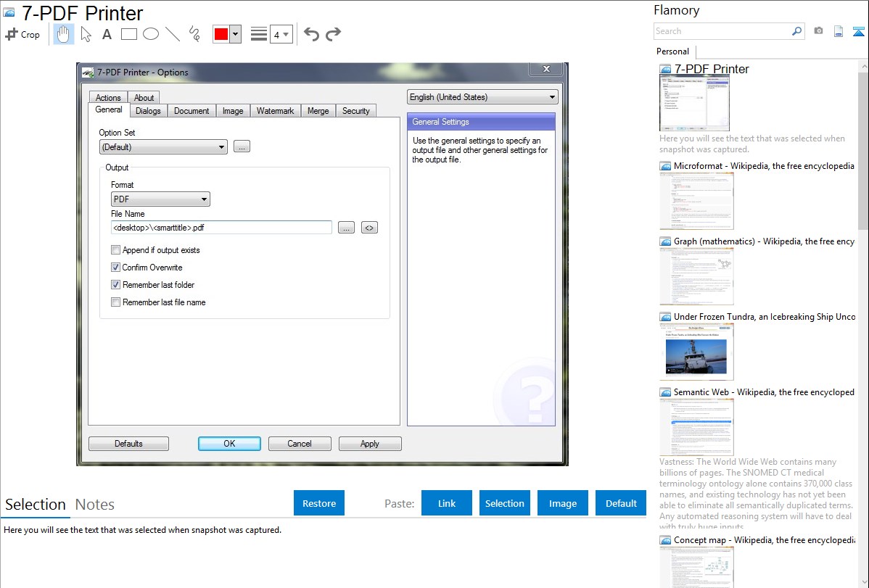Paste as Link
Image resolution: width=869 pixels, height=588 pixels.
447,503
